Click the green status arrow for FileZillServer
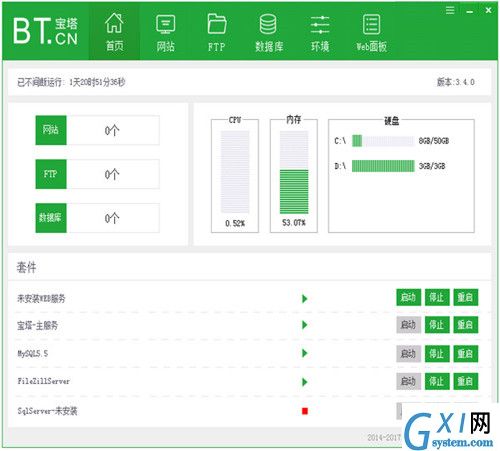 point(305,382)
